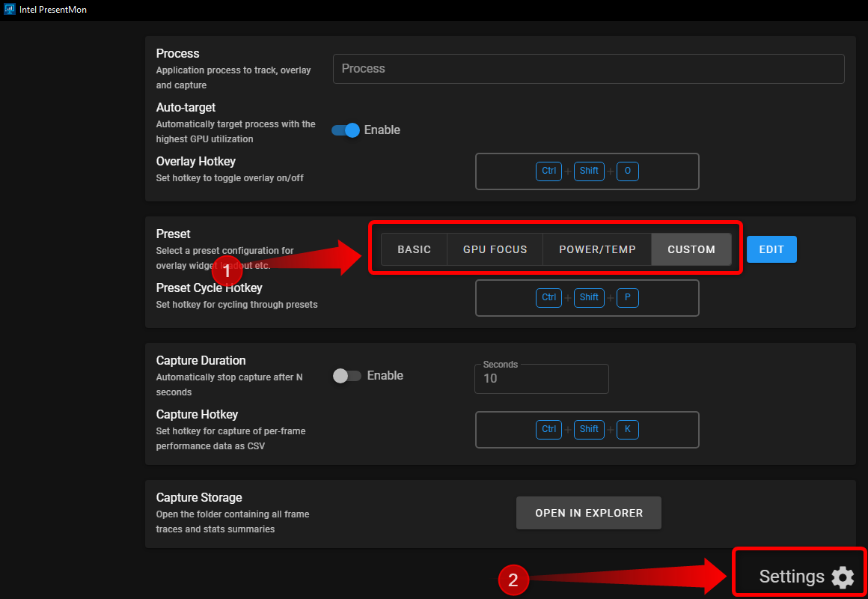This screenshot has height=599, width=868.
Task: Click the Intel PresentMon app icon
Action: coord(10,10)
